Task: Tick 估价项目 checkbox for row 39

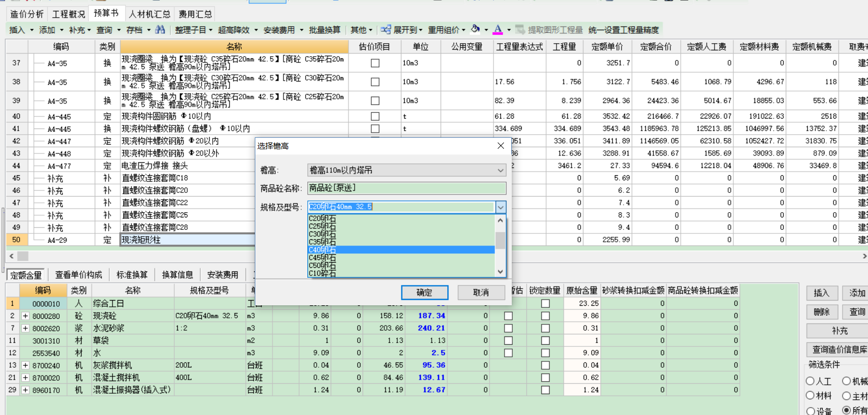Action: pos(375,100)
